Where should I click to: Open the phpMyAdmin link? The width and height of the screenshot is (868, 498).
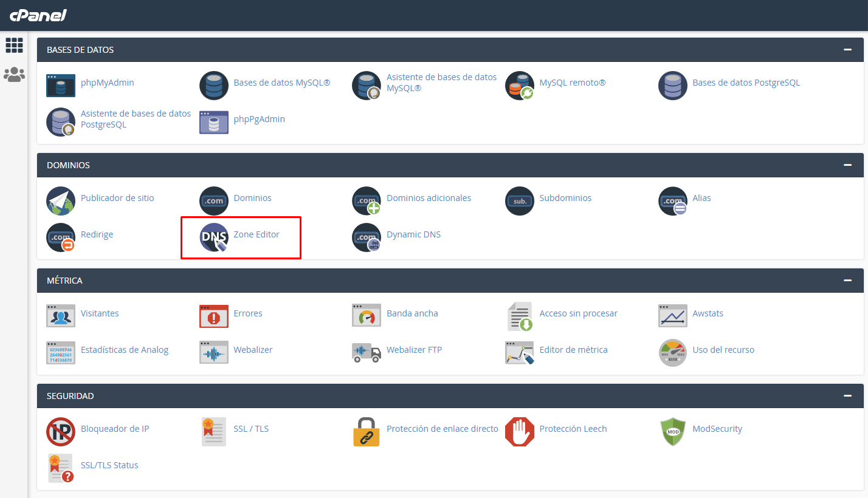point(108,83)
